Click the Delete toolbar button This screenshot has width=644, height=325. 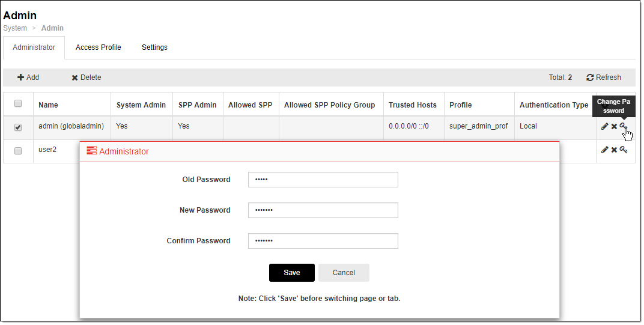(87, 77)
